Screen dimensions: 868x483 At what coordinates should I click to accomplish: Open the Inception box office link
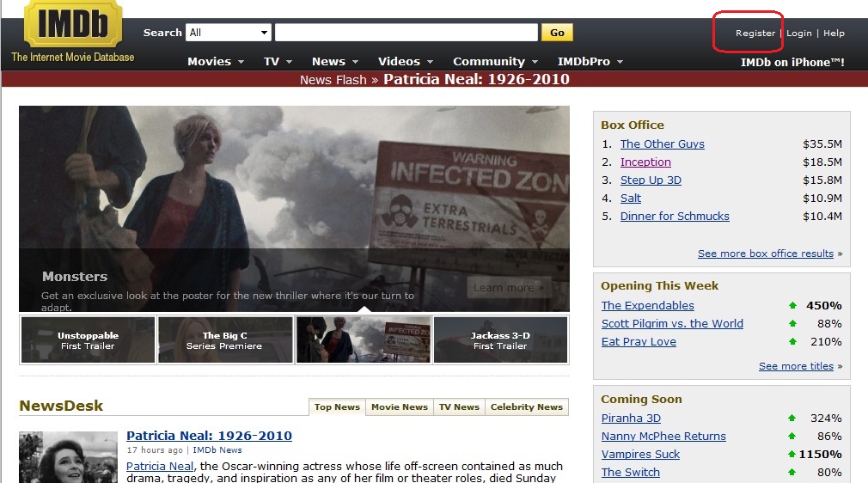(645, 162)
